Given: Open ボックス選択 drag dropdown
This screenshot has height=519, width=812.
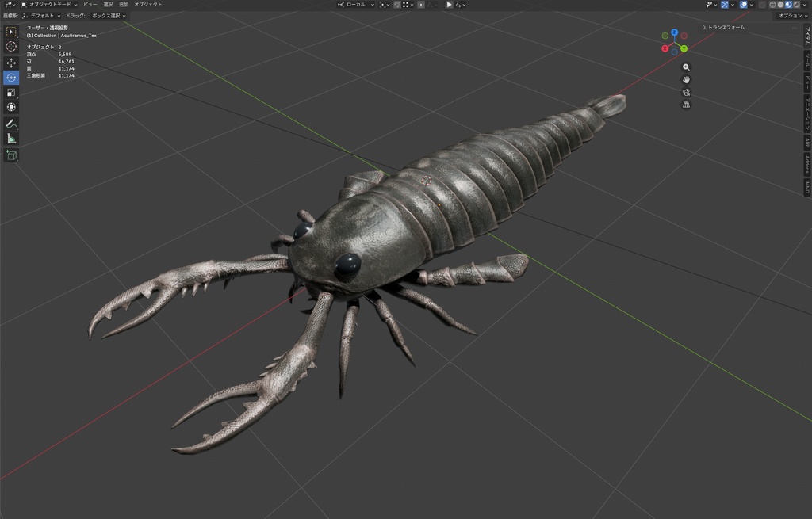Looking at the screenshot, I should [x=109, y=16].
